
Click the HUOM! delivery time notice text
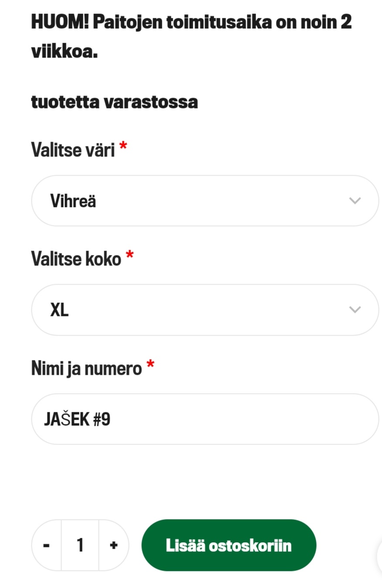191,37
